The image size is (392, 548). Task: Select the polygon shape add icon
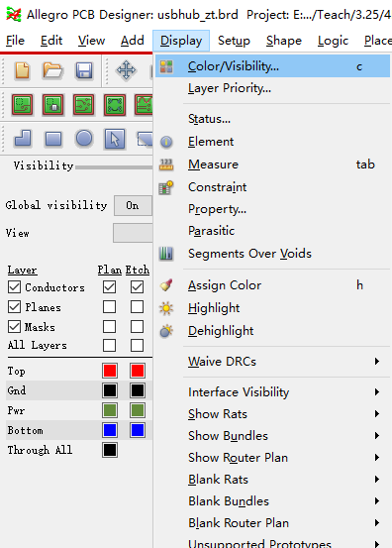pos(23,139)
